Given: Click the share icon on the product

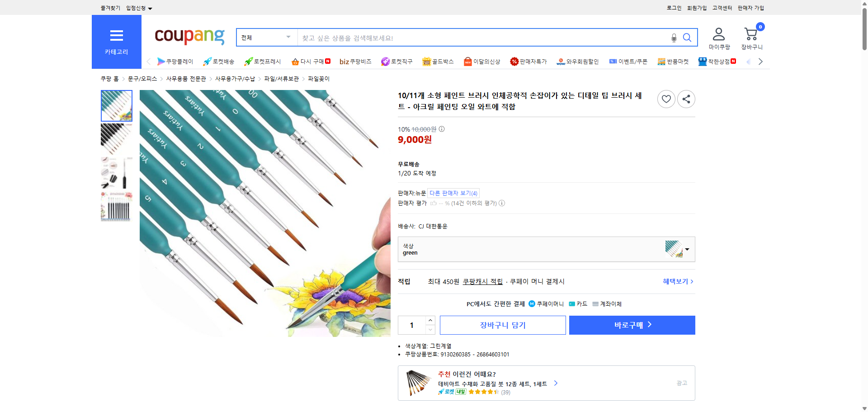Looking at the screenshot, I should click(x=686, y=99).
